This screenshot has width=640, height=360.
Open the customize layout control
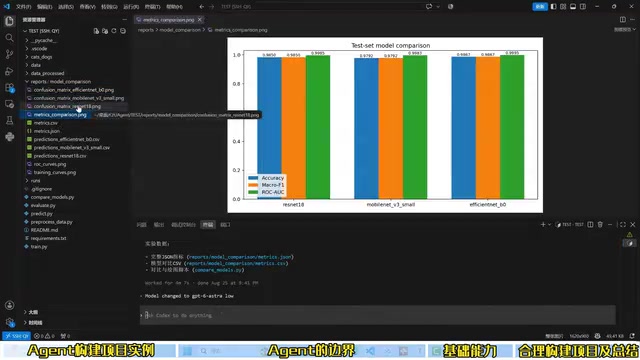[x=563, y=7]
